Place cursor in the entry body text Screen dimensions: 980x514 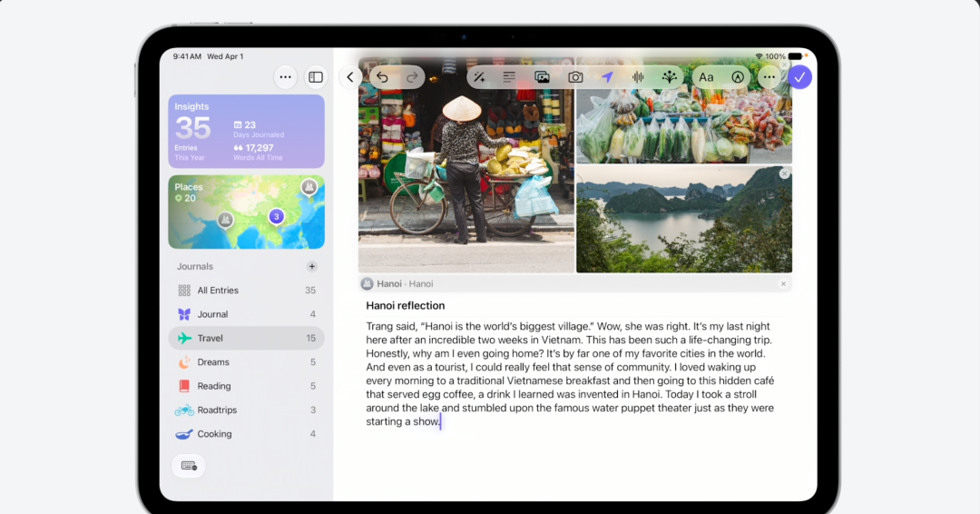570,374
